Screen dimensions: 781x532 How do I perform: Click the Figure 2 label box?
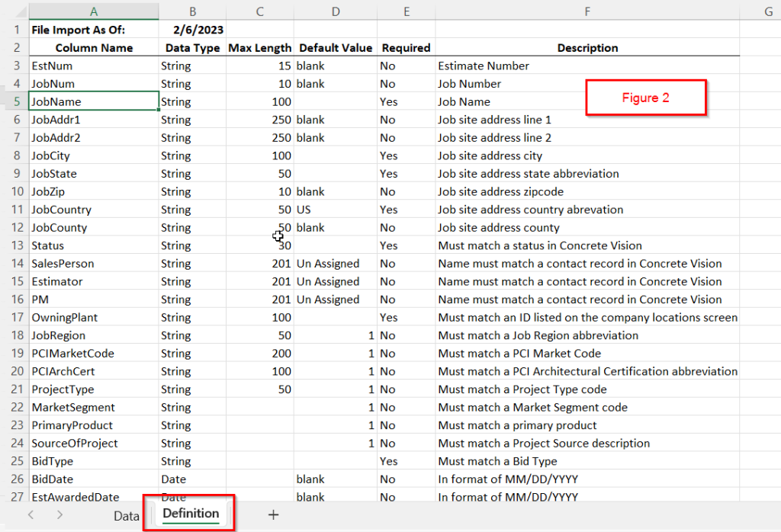(x=645, y=98)
